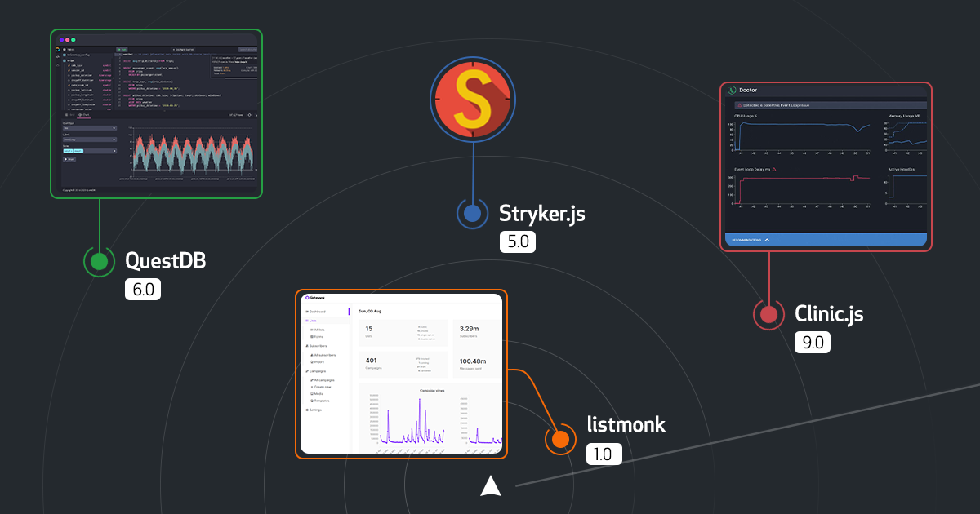Click the green QuestDB radar marker dot

99,261
